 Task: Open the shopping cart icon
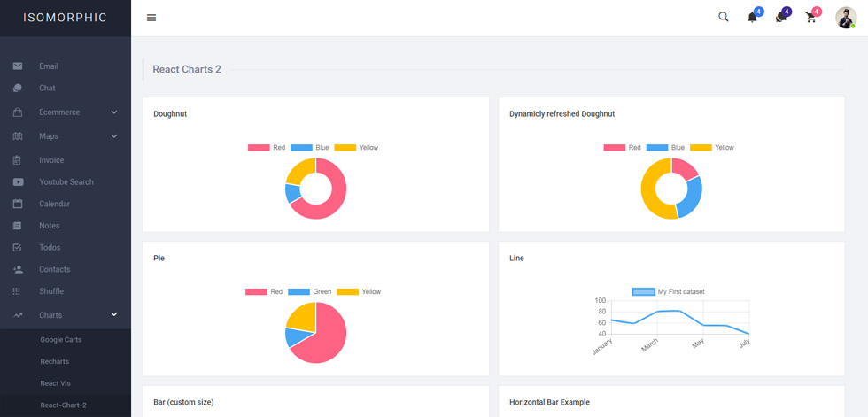point(811,18)
